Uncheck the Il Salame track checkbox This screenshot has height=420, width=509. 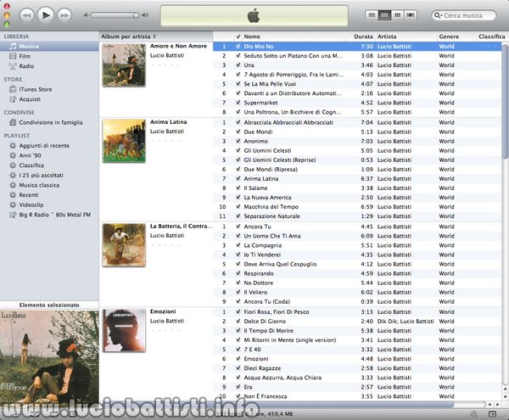click(238, 188)
